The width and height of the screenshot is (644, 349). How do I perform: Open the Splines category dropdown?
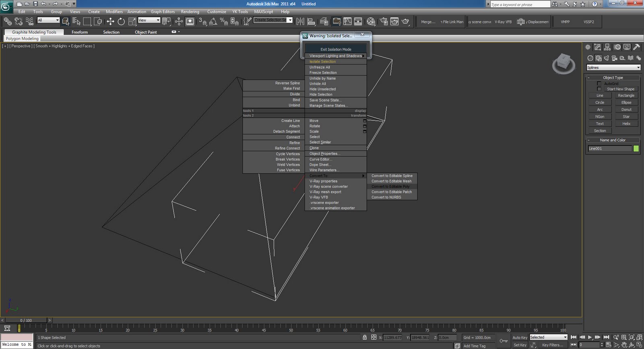[613, 68]
